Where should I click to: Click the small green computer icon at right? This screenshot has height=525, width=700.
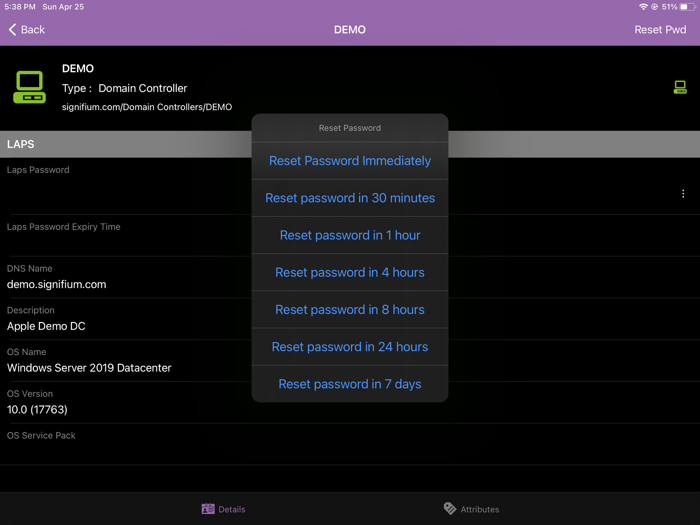click(x=680, y=87)
